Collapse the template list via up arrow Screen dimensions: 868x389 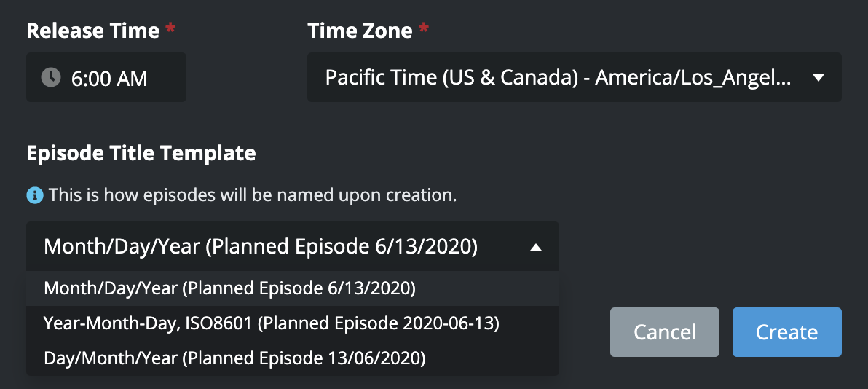536,248
